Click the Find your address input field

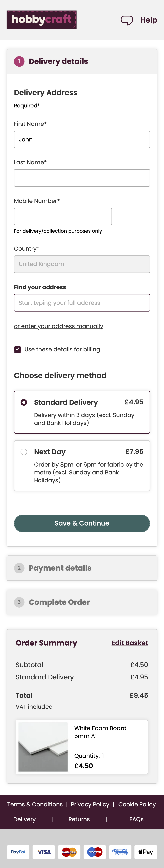[x=82, y=303]
